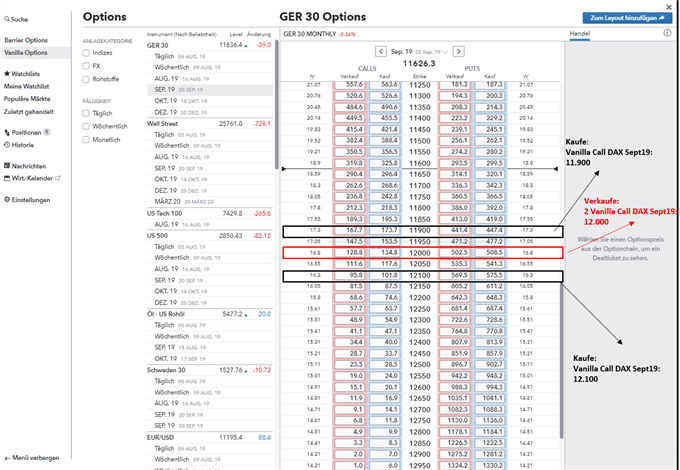Open Wirt.-Kalender external link
Viewport: 680px width, 470px height.
(x=58, y=178)
